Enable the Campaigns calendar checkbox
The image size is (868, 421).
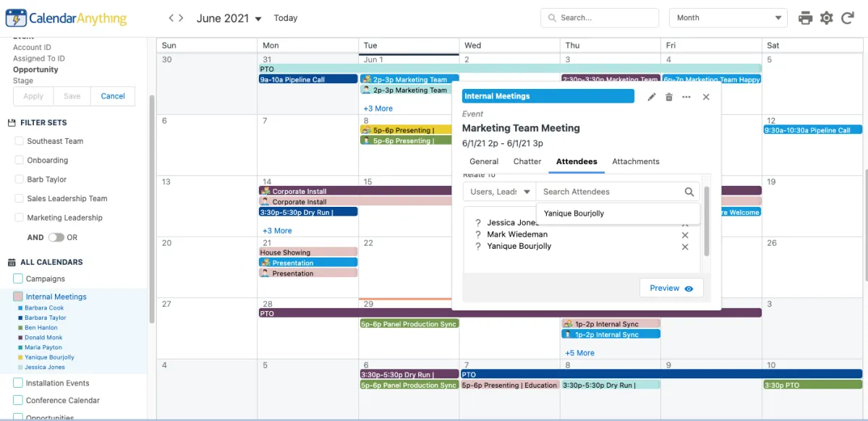[x=18, y=278]
